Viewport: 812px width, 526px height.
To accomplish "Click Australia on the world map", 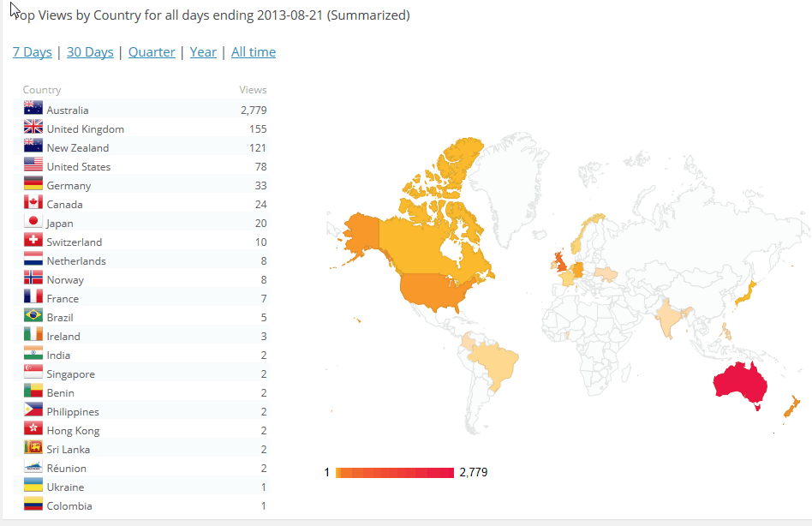I will tap(743, 386).
